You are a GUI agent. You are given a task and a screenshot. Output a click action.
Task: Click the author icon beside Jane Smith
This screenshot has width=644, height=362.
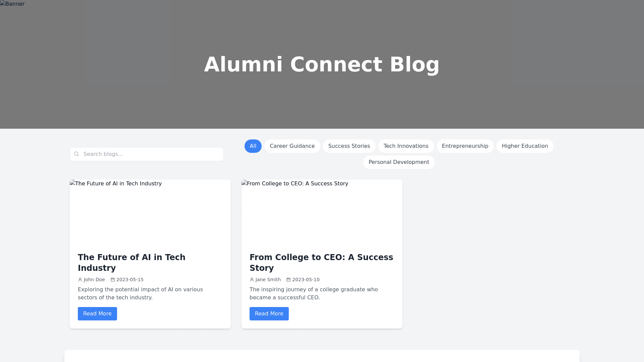(x=252, y=280)
